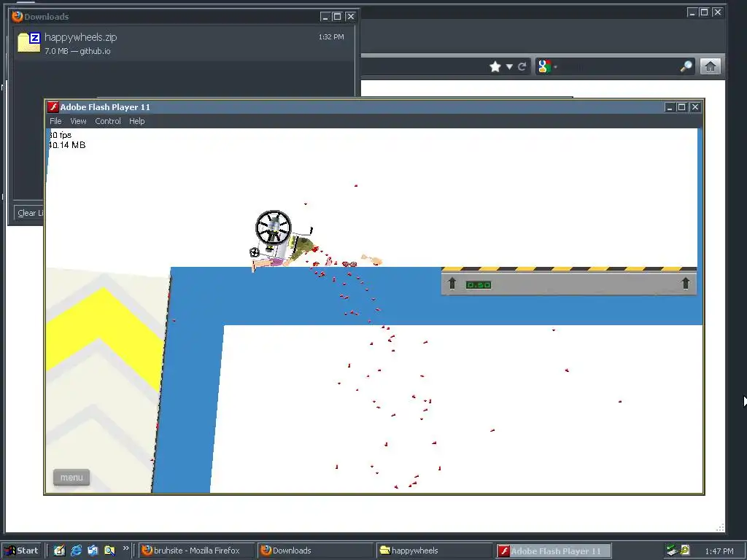The width and height of the screenshot is (747, 560).
Task: Click the 40.14 MB memory readout
Action: tap(66, 145)
